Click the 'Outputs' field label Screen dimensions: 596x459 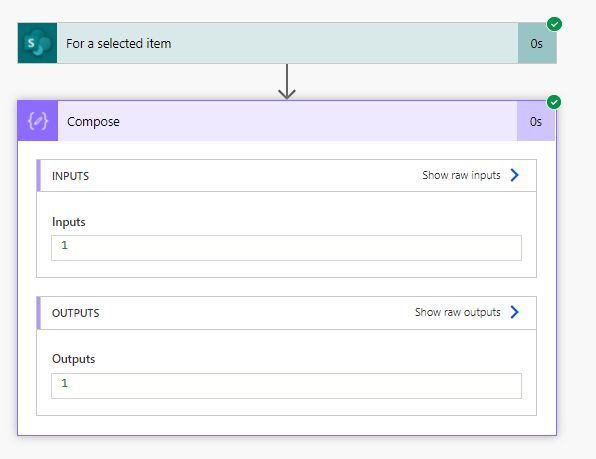point(74,359)
